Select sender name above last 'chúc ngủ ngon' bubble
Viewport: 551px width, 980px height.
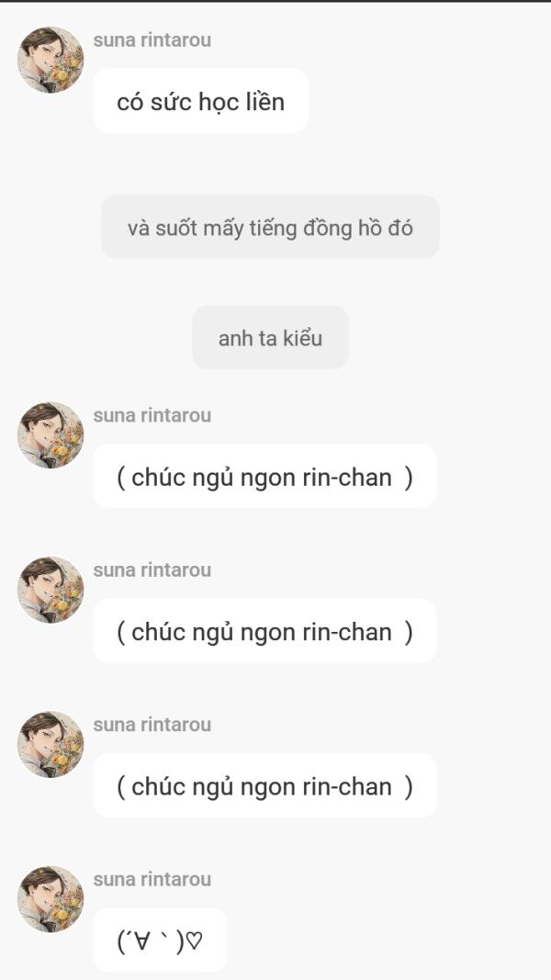point(152,725)
